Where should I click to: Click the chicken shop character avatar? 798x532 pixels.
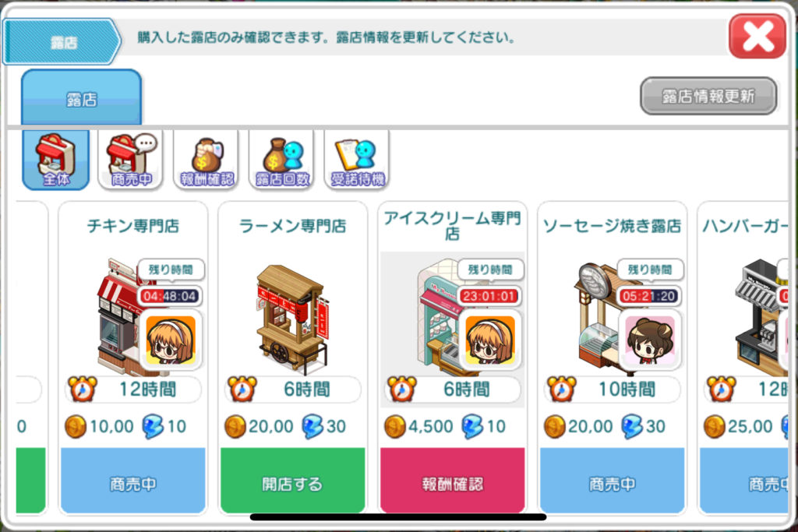click(x=171, y=340)
